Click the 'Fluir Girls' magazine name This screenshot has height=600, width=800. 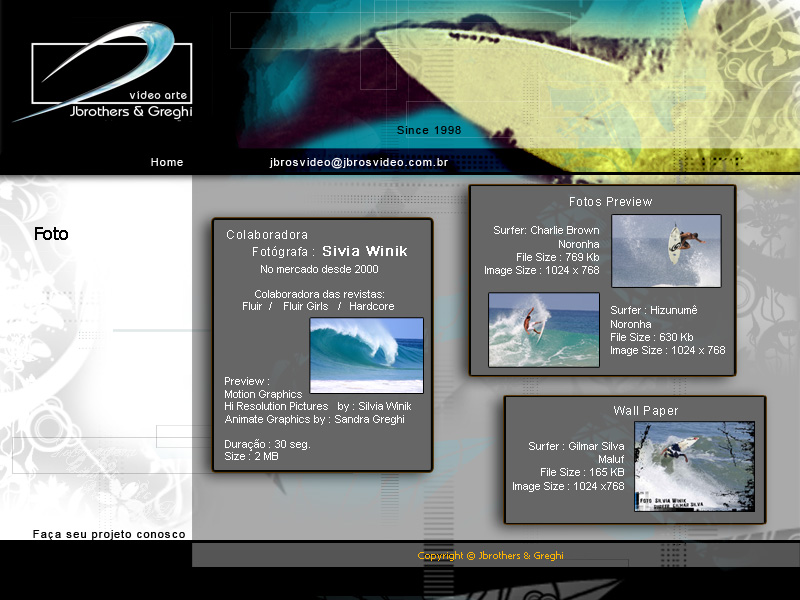point(306,306)
